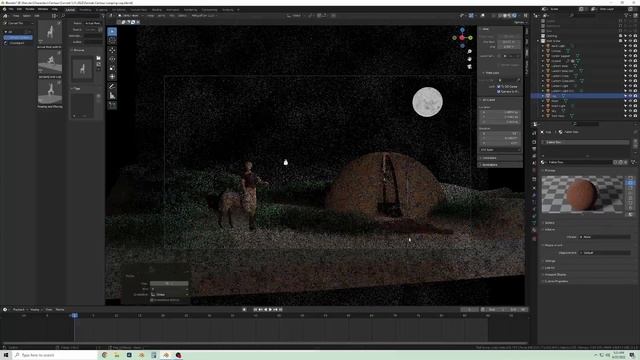
Task: Click the red X axis gizmo
Action: pyautogui.click(x=462, y=38)
